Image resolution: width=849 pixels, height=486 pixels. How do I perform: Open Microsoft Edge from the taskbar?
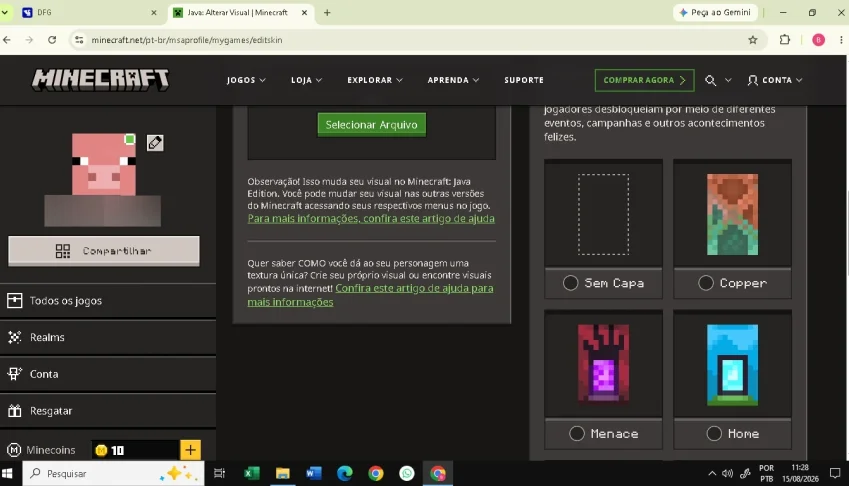click(344, 474)
